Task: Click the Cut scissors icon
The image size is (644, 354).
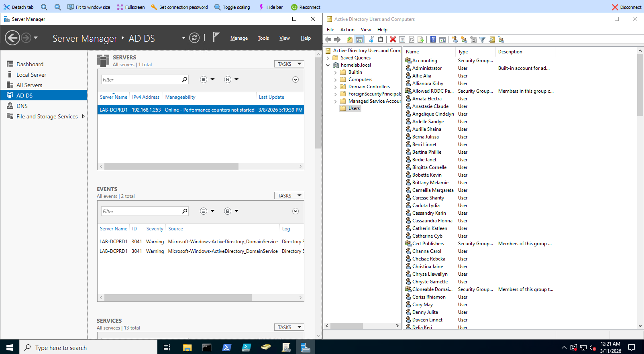Action: [371, 39]
